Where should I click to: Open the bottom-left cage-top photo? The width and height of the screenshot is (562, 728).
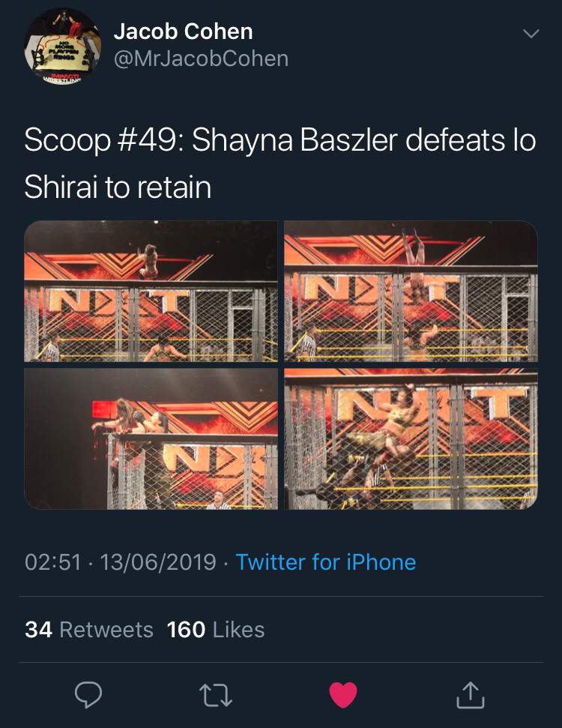point(151,439)
